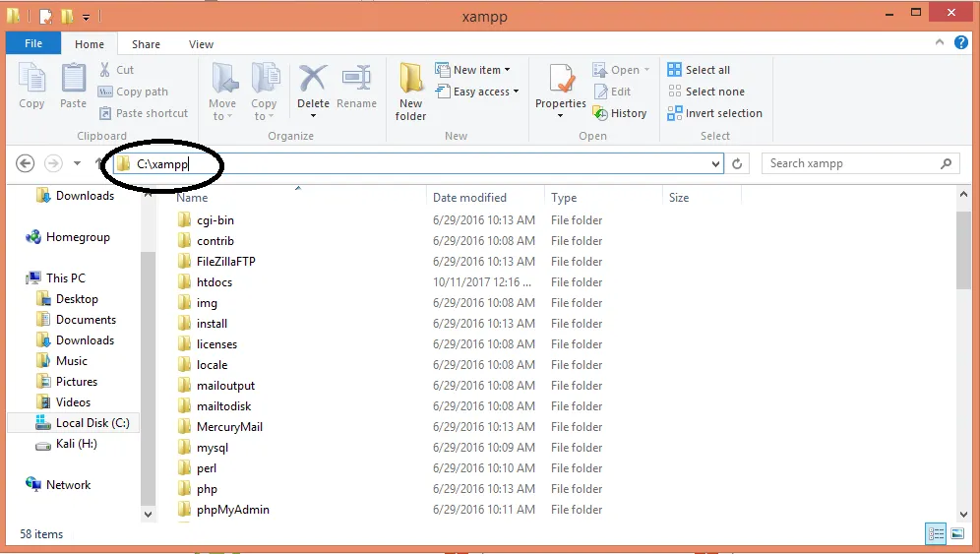Open Pictures in navigation pane
The height and width of the screenshot is (554, 980).
click(x=67, y=382)
